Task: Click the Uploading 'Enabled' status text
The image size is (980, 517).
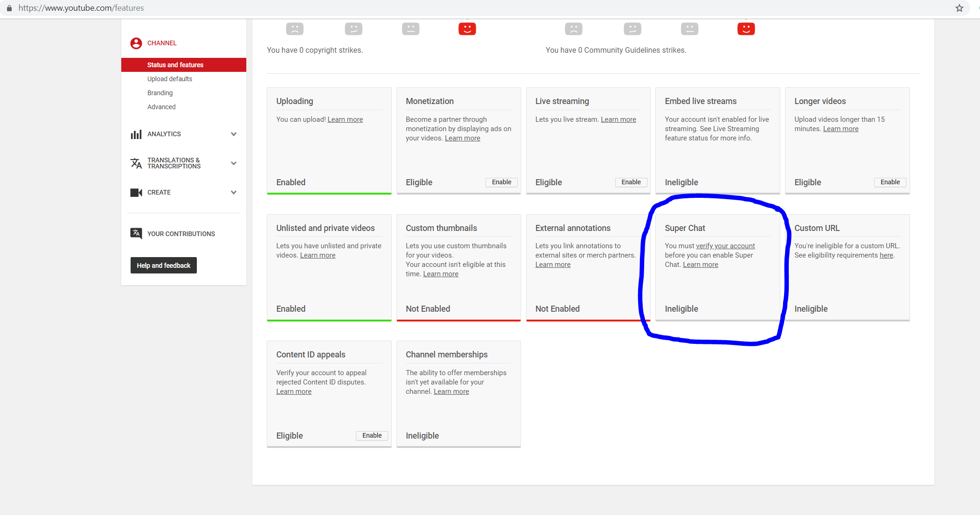Action: pyautogui.click(x=291, y=182)
